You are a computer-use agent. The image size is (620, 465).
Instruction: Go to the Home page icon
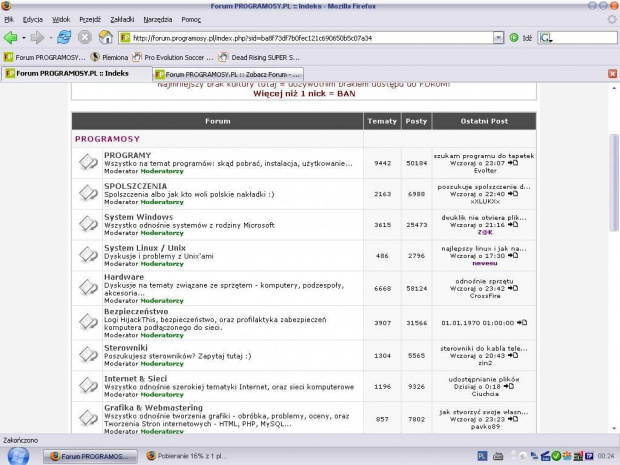(x=105, y=38)
